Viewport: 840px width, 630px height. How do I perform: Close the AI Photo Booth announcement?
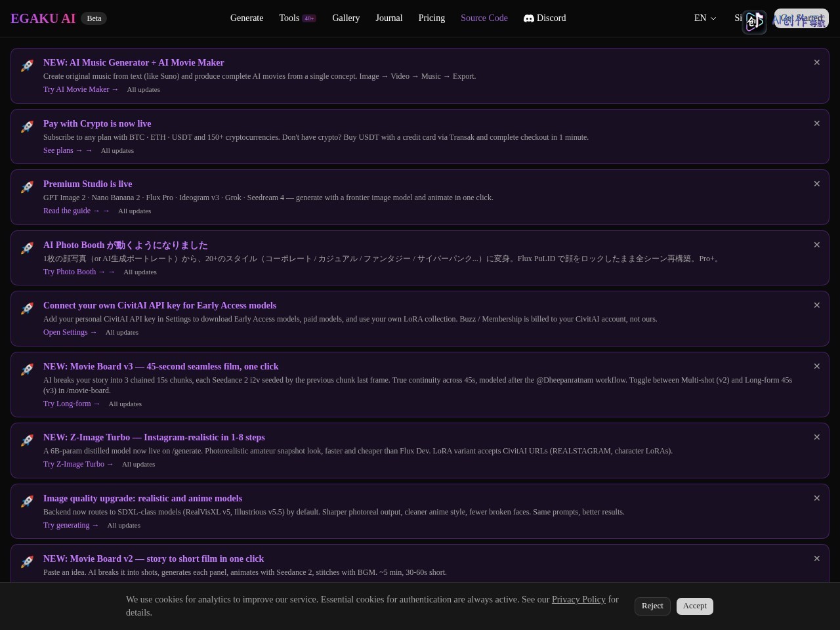click(817, 245)
